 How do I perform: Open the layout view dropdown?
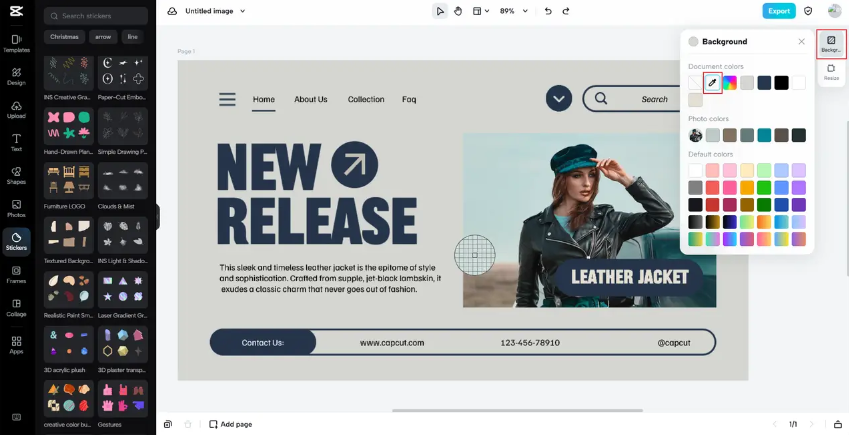pyautogui.click(x=481, y=11)
